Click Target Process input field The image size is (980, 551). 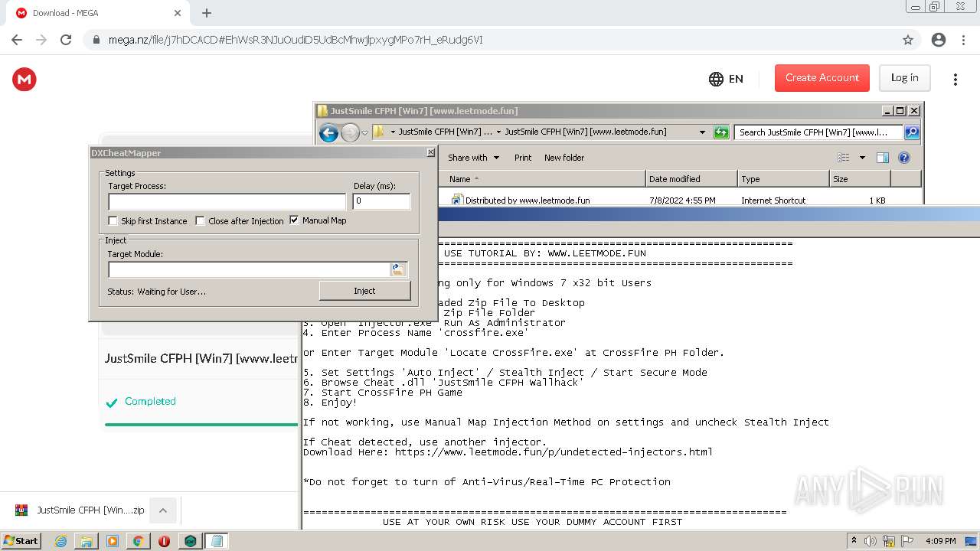pyautogui.click(x=227, y=202)
